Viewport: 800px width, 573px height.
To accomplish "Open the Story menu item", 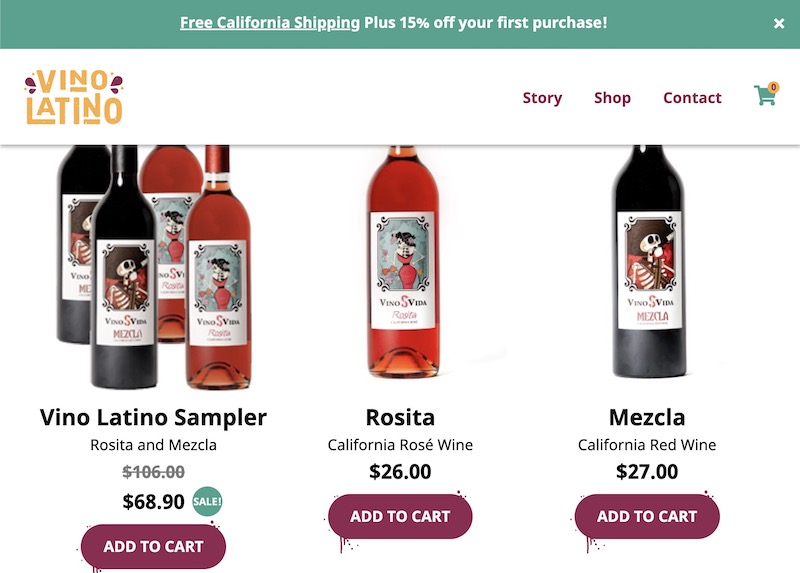I will 542,97.
